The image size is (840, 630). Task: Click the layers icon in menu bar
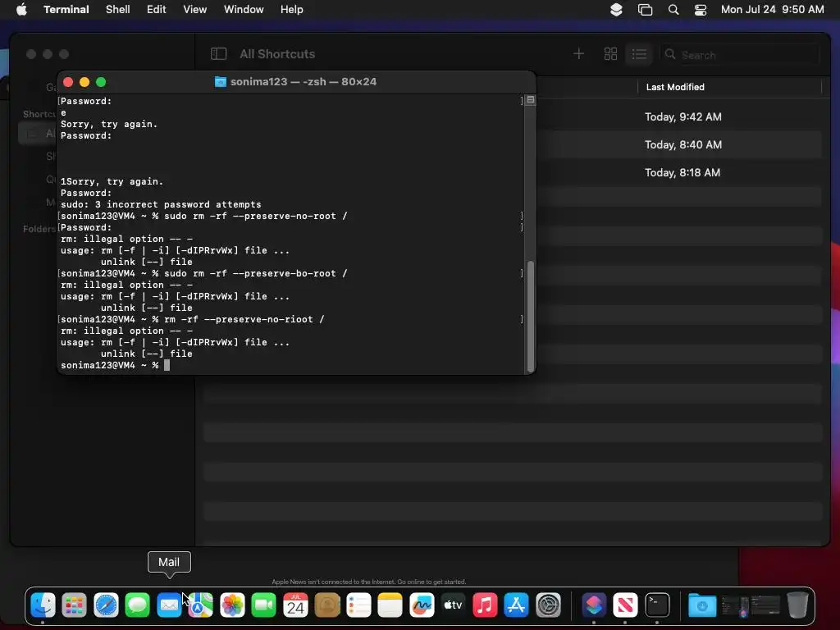pos(616,10)
